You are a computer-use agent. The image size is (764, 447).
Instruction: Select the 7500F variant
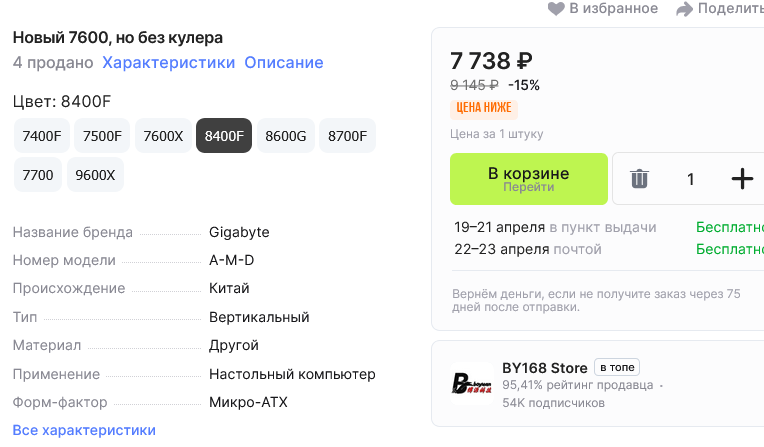pos(103,136)
